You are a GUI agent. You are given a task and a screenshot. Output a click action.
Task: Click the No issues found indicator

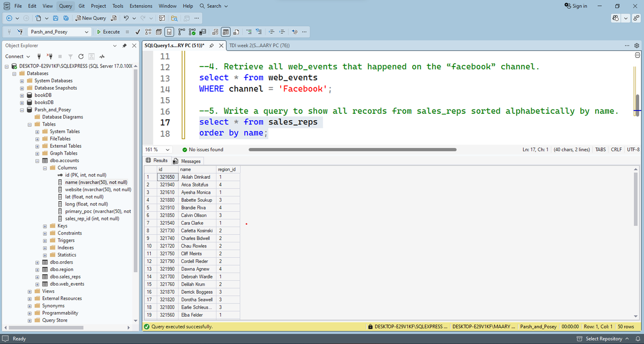pyautogui.click(x=202, y=149)
